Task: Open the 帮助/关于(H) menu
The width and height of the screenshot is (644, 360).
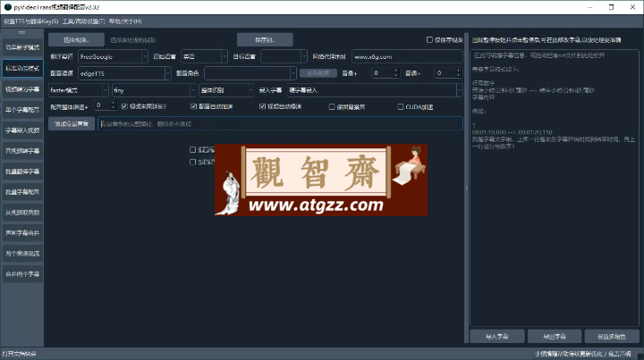Action: click(x=125, y=21)
